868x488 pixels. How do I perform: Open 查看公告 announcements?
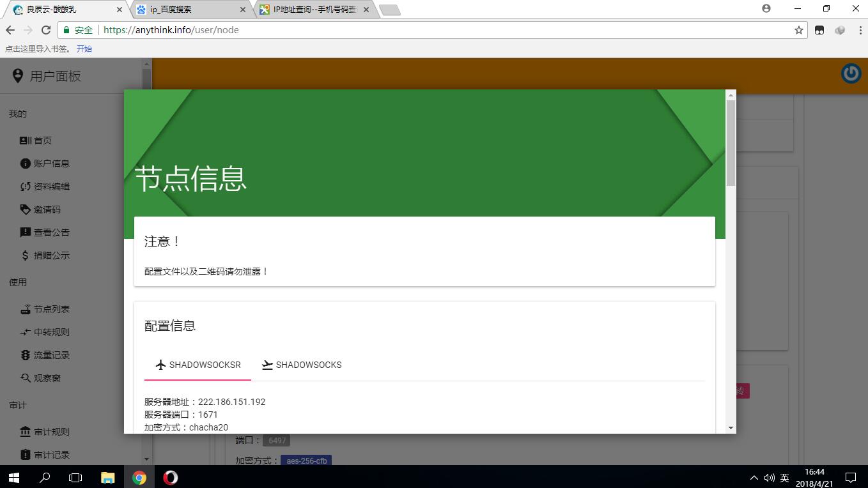[51, 233]
